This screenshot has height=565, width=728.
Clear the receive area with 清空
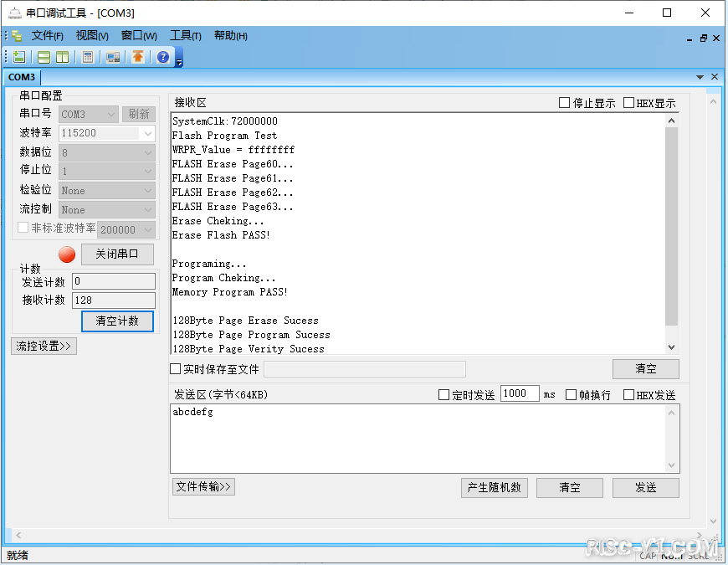[x=646, y=369]
